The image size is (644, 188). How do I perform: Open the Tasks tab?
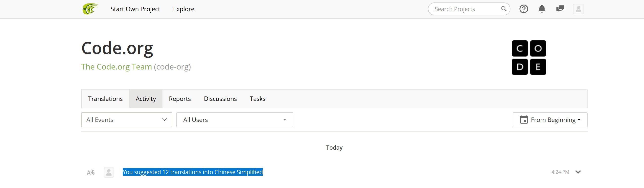(257, 99)
